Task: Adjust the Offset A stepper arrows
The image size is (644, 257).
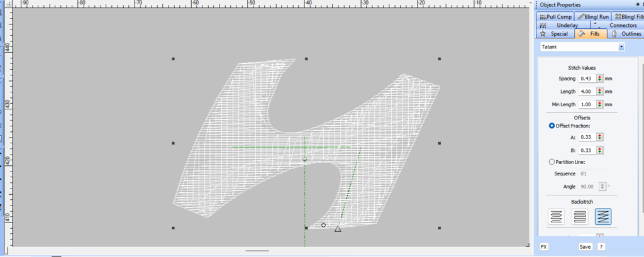Action: [599, 137]
